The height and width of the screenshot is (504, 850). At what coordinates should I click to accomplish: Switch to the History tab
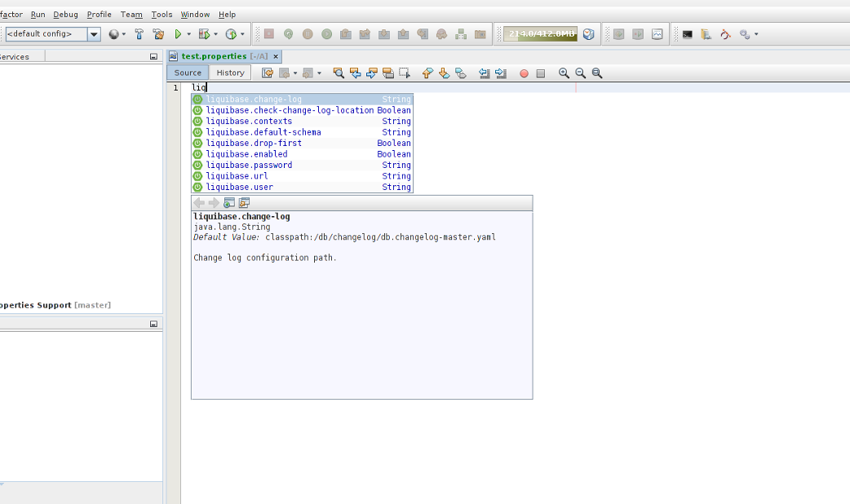pos(229,73)
